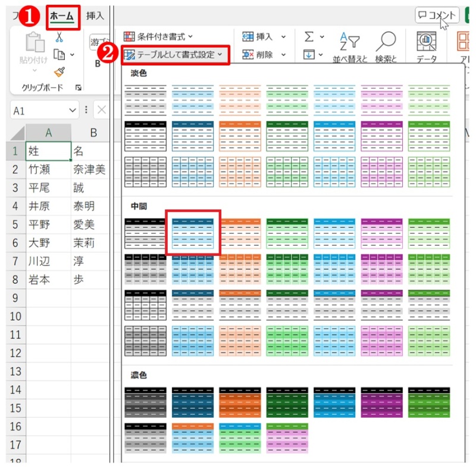The width and height of the screenshot is (476, 469).
Task: Expand the 条件付き書式 dropdown menu
Action: (x=161, y=37)
